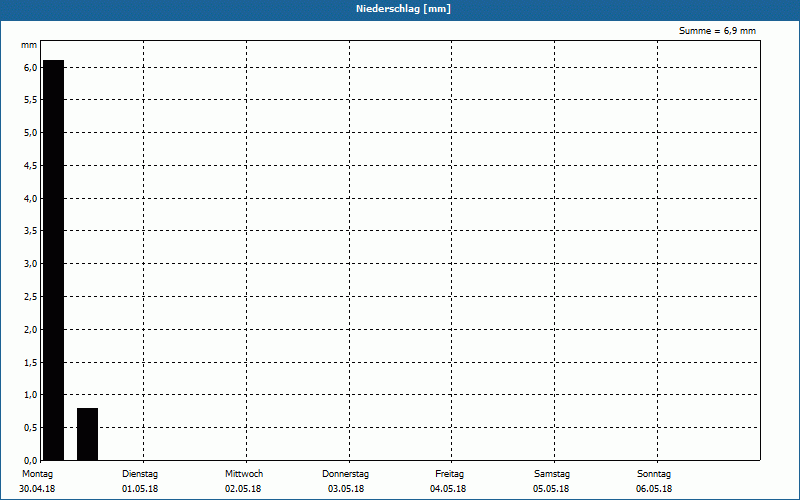The height and width of the screenshot is (500, 800).
Task: Click the 3.0 value on the y-axis
Action: 30,264
